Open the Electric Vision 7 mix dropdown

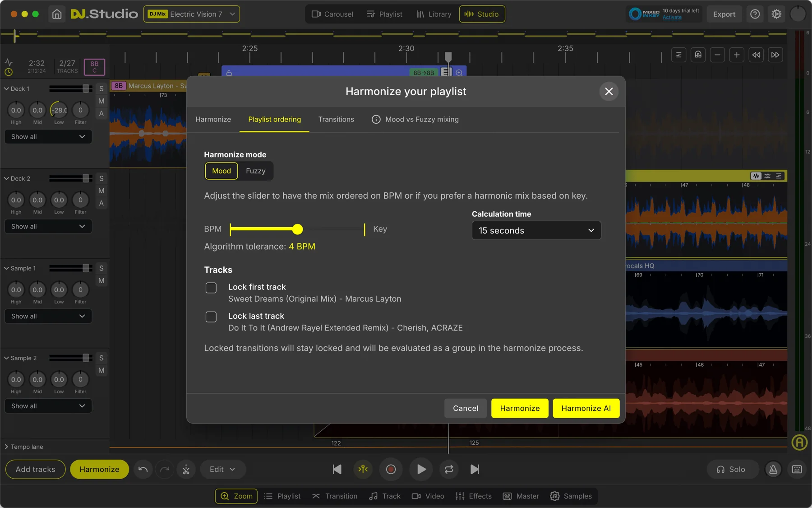click(x=192, y=14)
